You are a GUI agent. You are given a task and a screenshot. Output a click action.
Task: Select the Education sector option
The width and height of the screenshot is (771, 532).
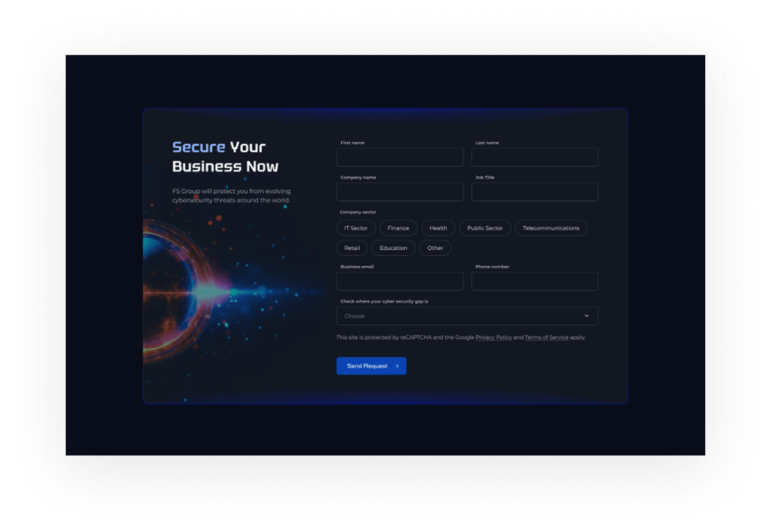point(393,248)
